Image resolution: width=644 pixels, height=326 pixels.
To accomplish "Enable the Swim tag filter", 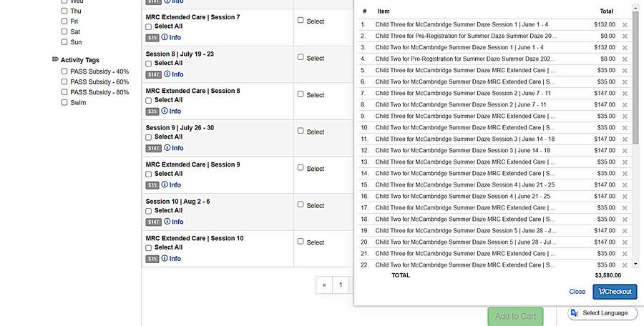I will [64, 102].
